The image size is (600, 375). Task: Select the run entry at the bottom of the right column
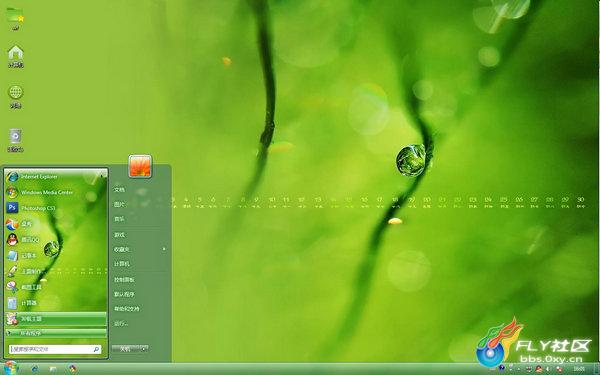click(x=121, y=324)
